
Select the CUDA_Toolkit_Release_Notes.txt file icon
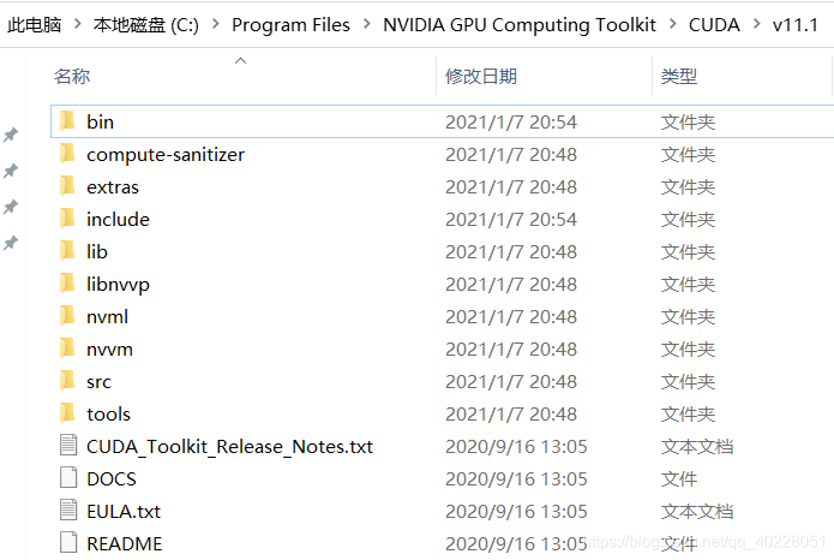[x=68, y=446]
